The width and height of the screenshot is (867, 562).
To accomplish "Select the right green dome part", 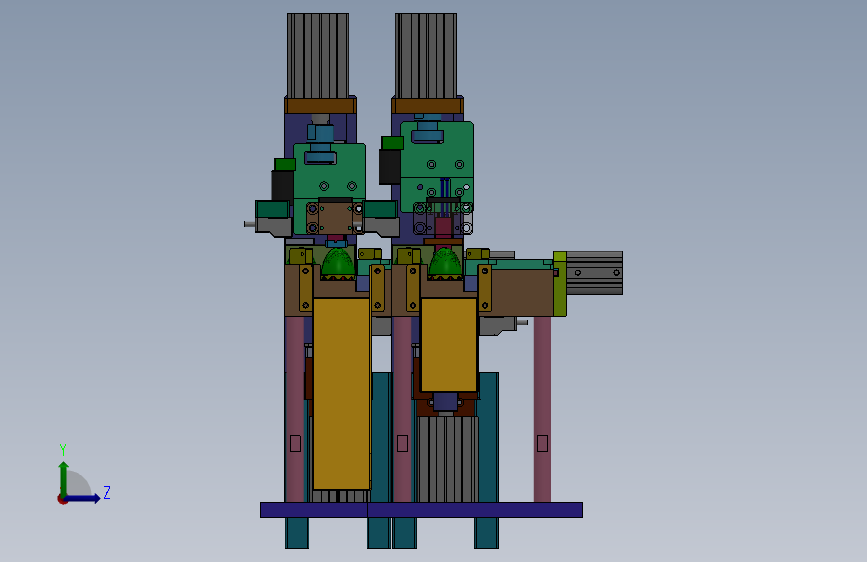I will [x=445, y=262].
